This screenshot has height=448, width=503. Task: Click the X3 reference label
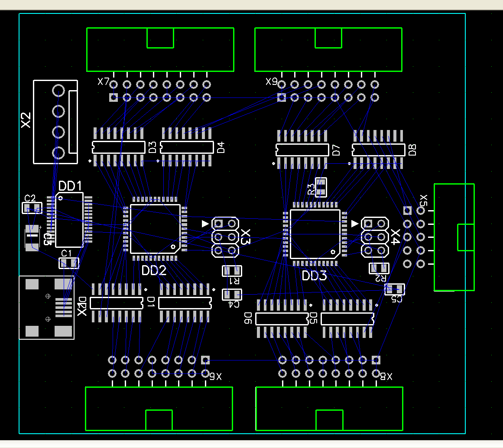click(x=245, y=237)
